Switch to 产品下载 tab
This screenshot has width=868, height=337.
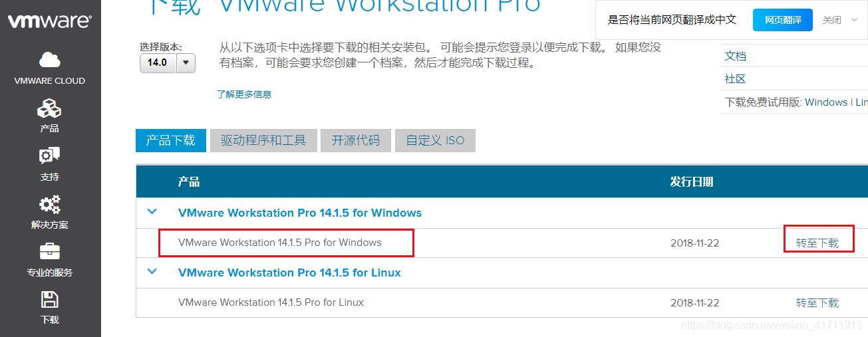coord(171,140)
